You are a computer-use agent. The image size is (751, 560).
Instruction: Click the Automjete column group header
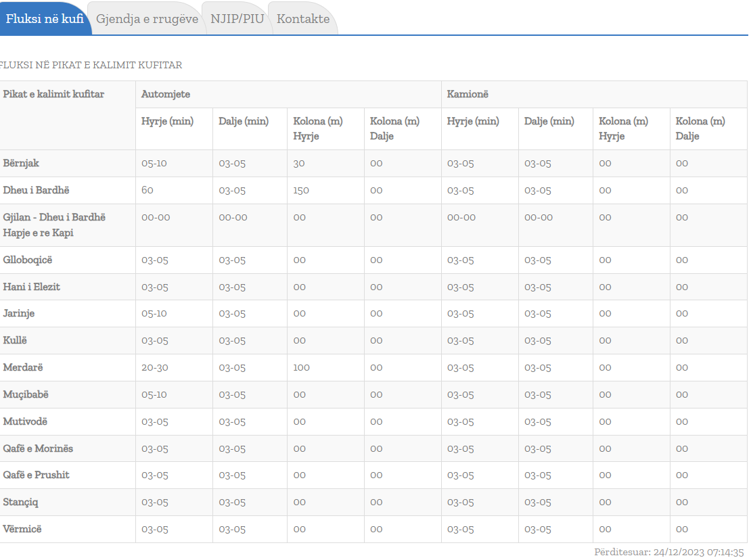pos(166,95)
